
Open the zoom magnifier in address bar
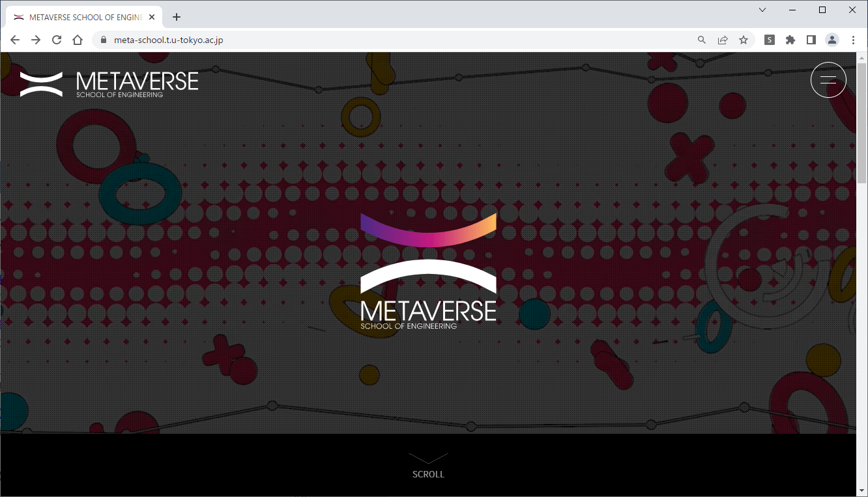coord(702,40)
